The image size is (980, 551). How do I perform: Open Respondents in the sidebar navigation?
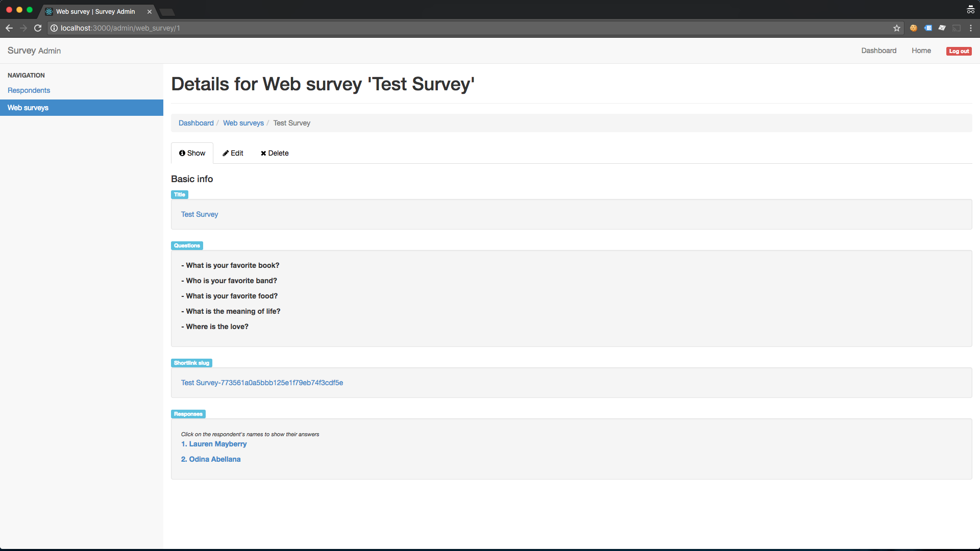[29, 90]
